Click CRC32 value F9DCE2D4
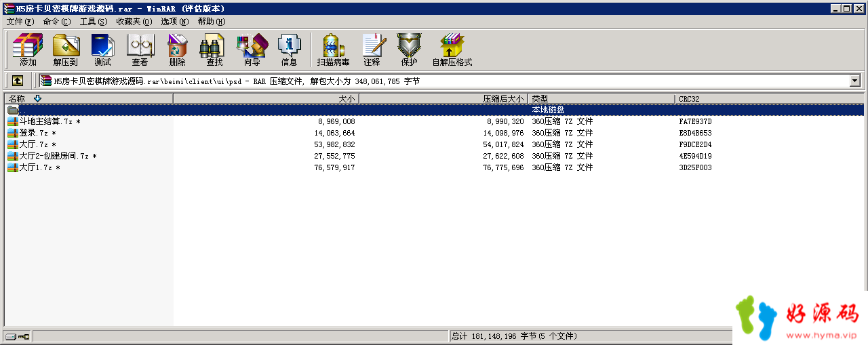 695,144
